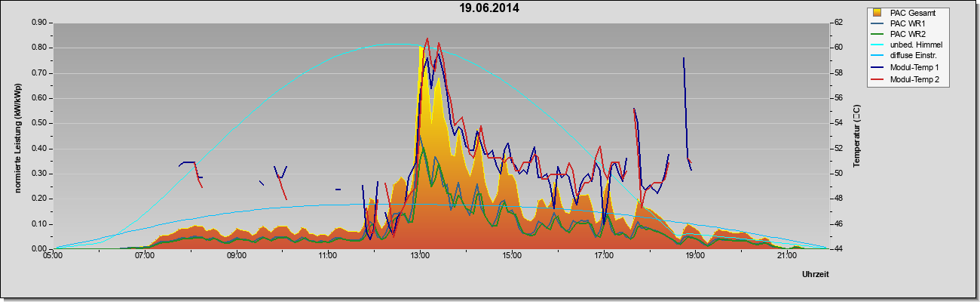Click the PAC Gesamt legend color swatch

[x=878, y=12]
